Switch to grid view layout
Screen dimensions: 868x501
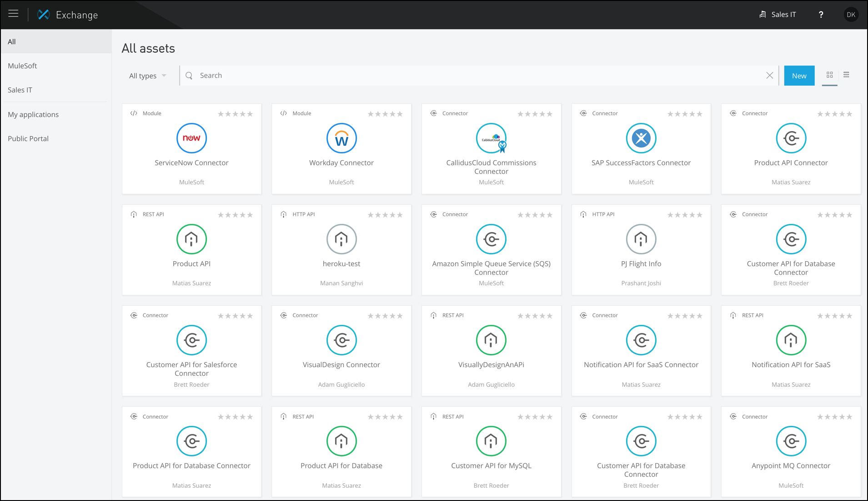click(x=830, y=75)
